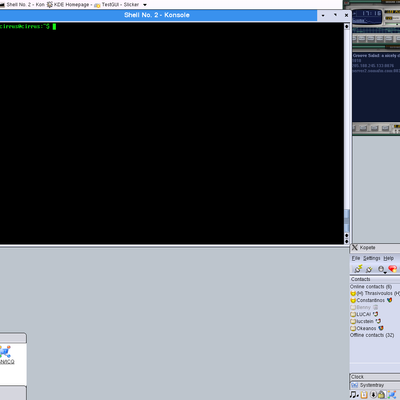Click the Kopete disconnect plug icon

(x=369, y=269)
